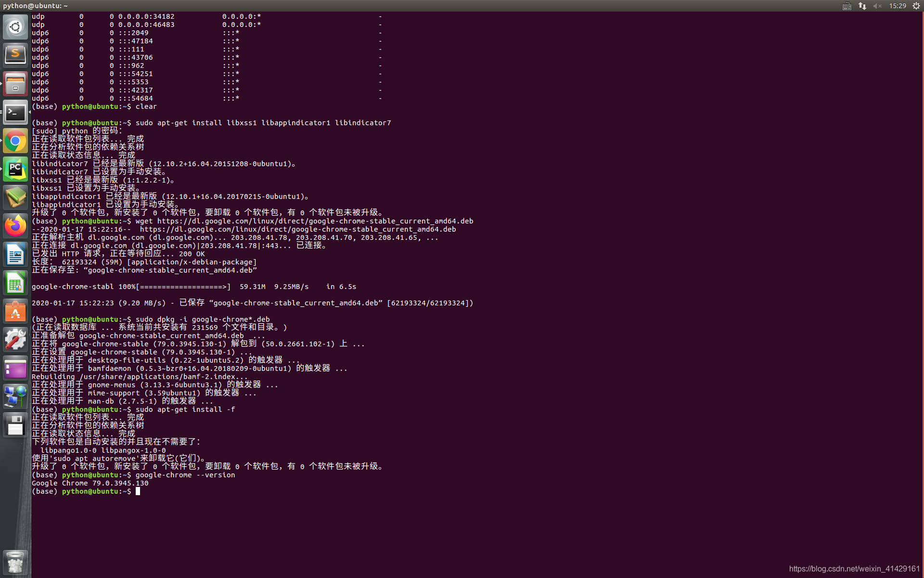The height and width of the screenshot is (578, 924).
Task: Open the floppy disk drive icon
Action: (x=15, y=425)
